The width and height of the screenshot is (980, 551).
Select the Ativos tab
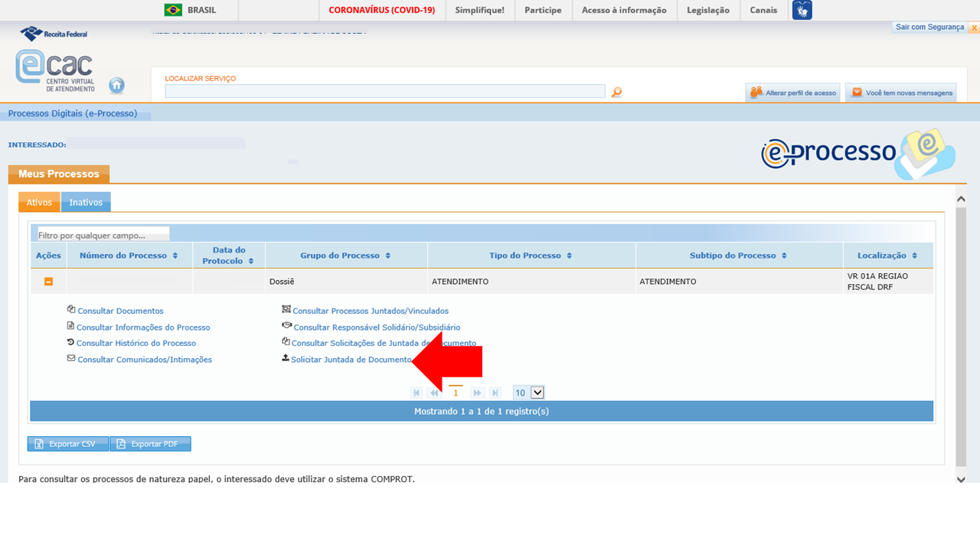39,203
